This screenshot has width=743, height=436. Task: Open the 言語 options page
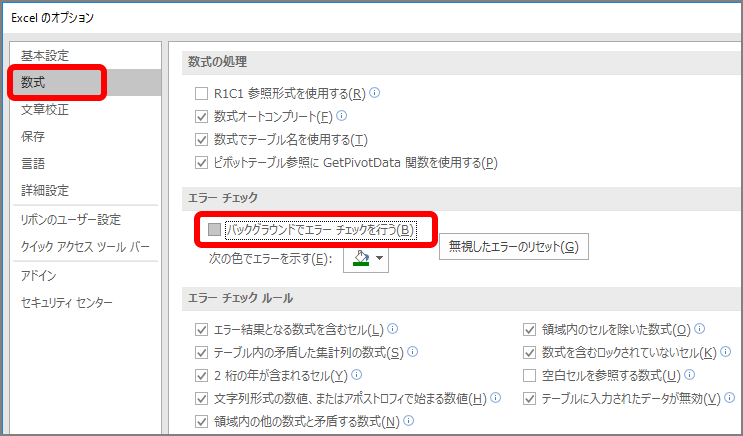click(x=33, y=164)
